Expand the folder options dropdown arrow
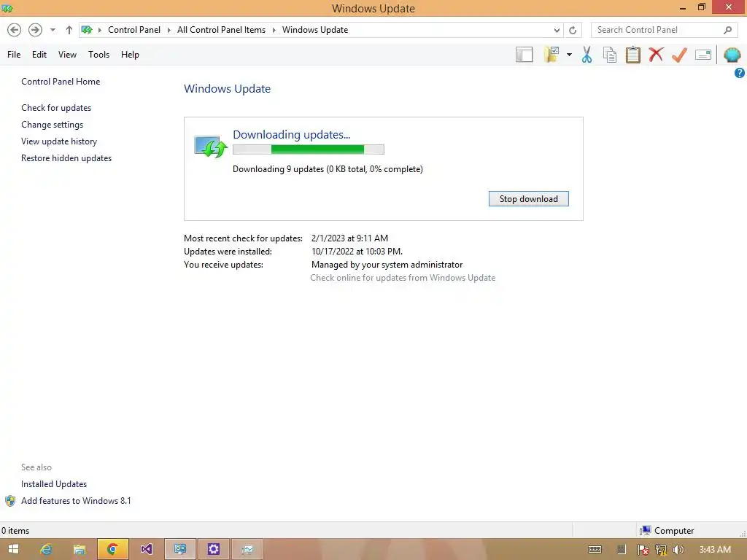Viewport: 747px width, 560px height. (569, 55)
